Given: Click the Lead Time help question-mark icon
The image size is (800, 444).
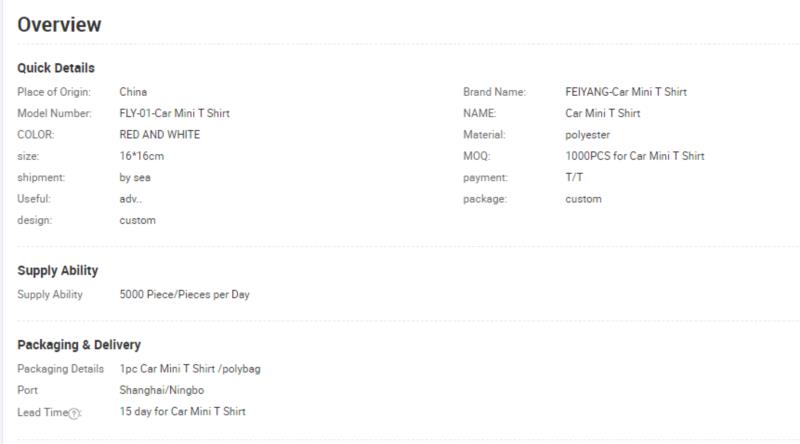Looking at the screenshot, I should coord(74,413).
